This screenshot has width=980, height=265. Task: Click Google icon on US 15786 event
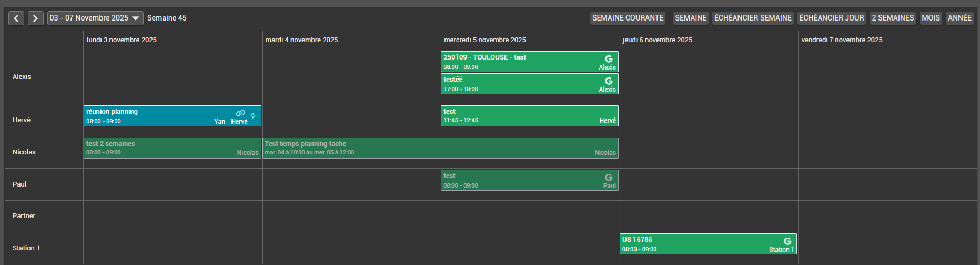pyautogui.click(x=787, y=241)
